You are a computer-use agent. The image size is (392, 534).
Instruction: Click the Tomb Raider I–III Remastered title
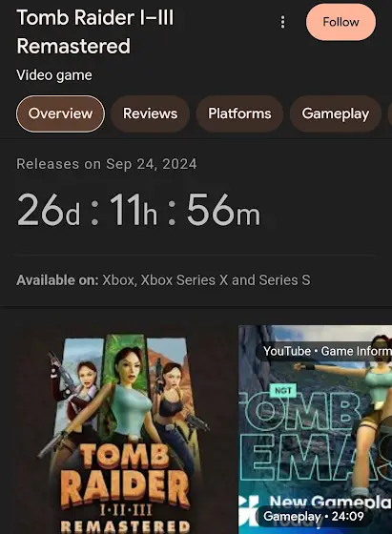[x=95, y=31]
